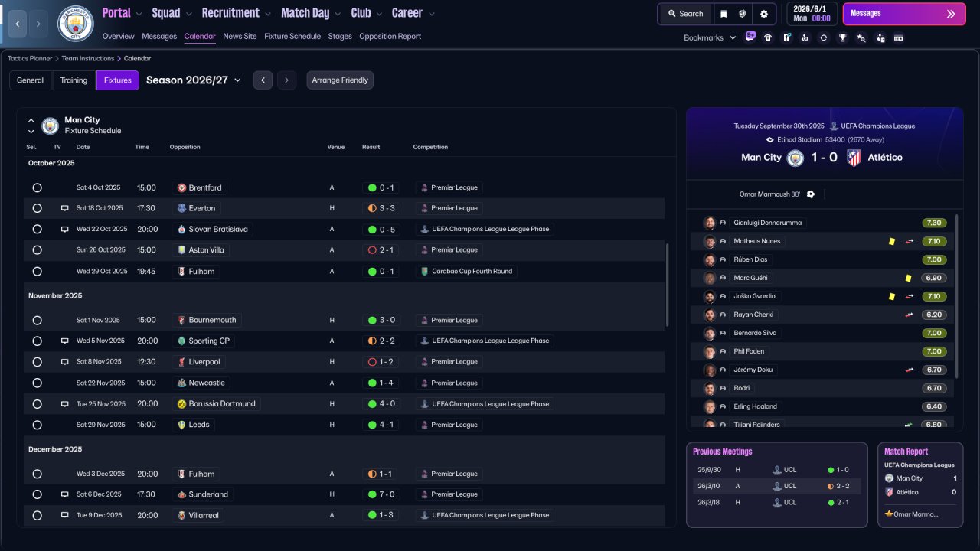
Task: Switch to the Overview tab
Action: coord(118,37)
